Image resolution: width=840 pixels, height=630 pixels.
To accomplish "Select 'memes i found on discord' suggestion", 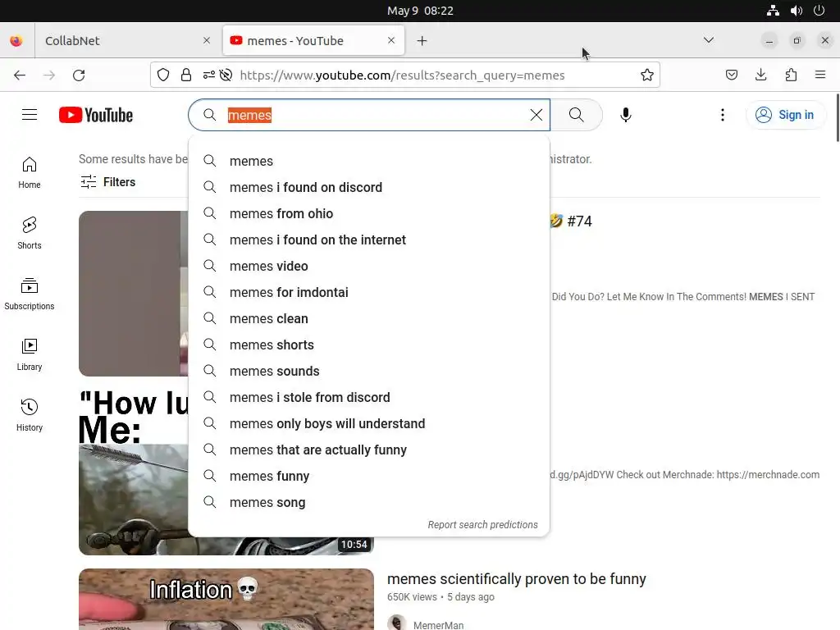I will (x=368, y=187).
